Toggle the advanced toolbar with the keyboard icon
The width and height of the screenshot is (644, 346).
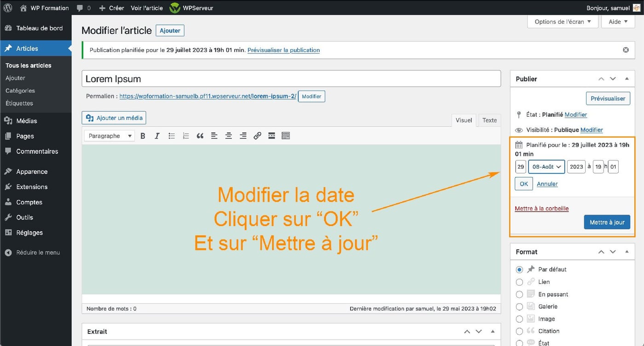pos(286,136)
